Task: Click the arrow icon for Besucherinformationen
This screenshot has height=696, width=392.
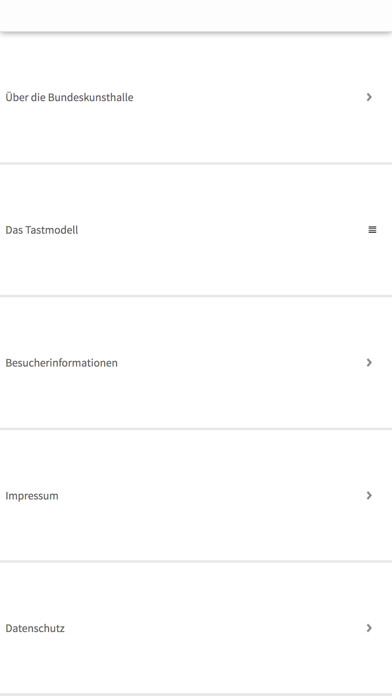Action: (x=369, y=363)
